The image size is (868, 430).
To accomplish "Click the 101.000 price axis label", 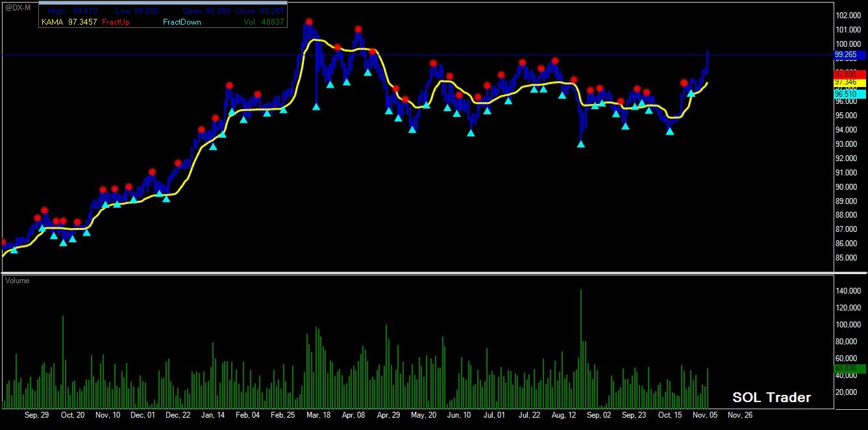I will [849, 30].
